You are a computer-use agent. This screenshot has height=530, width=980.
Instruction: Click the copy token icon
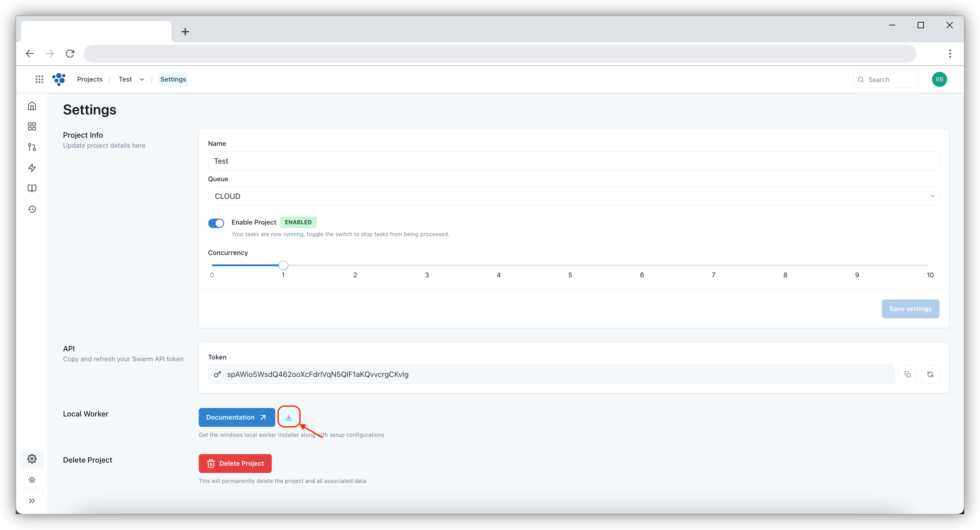click(x=908, y=374)
